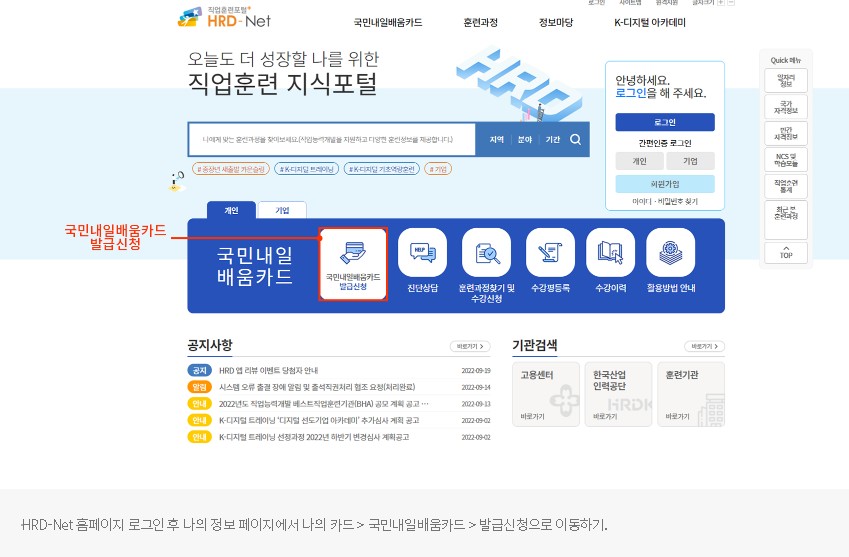Open 일자리 정보 quick menu item
Screen dimensions: 849x557
pos(786,81)
